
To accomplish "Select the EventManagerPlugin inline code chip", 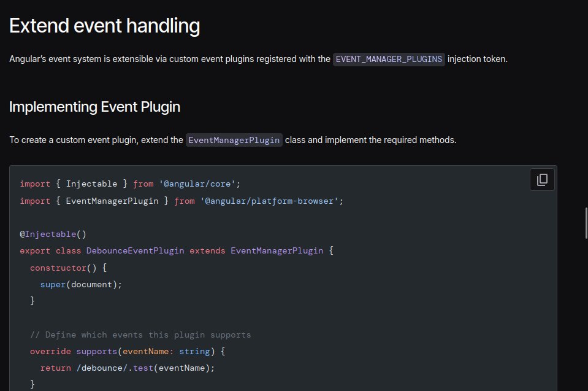I will point(234,140).
